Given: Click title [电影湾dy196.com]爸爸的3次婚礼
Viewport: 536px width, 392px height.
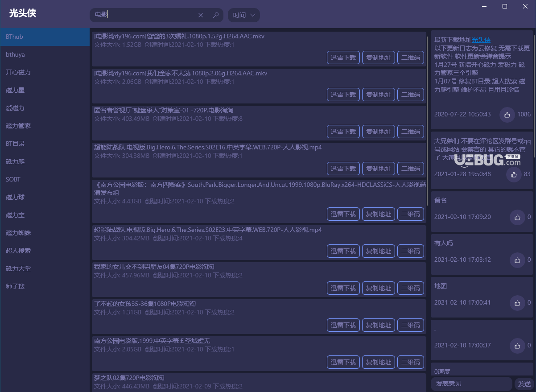Looking at the screenshot, I should tap(179, 36).
